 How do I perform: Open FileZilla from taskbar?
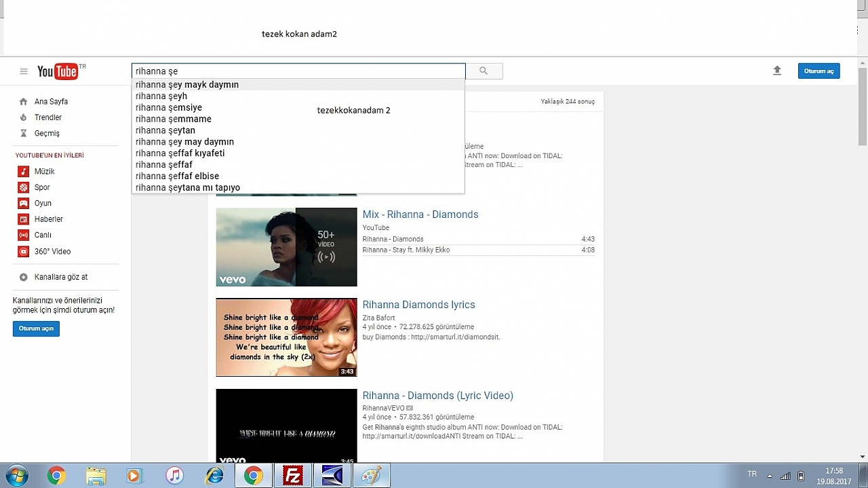click(293, 476)
